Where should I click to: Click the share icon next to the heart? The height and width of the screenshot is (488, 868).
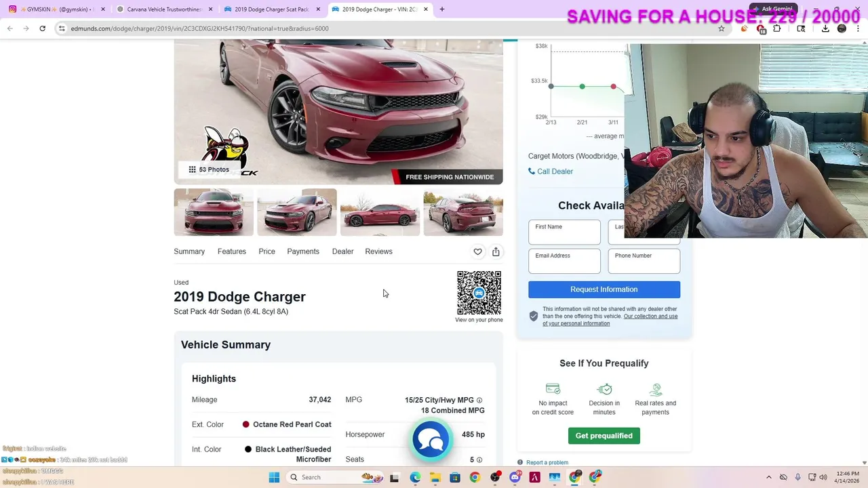496,251
